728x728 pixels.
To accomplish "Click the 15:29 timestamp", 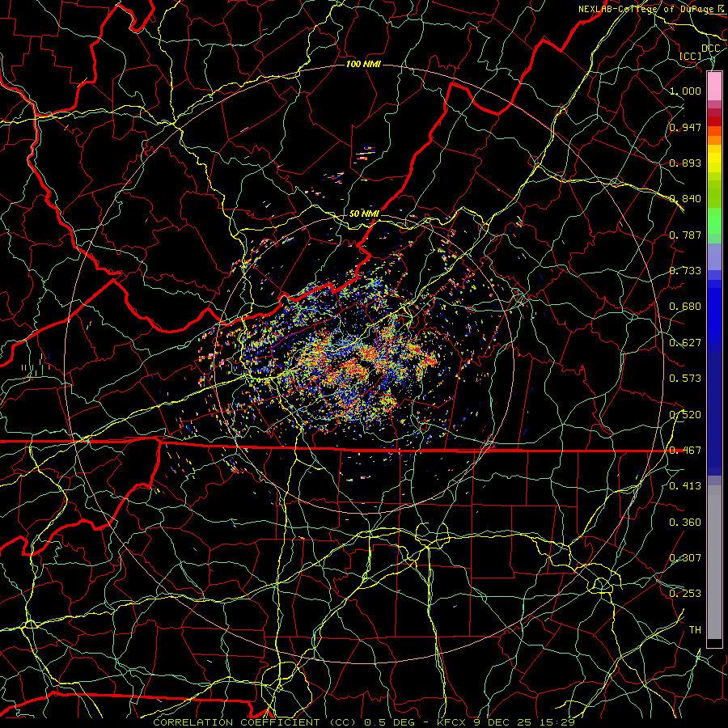I will (557, 722).
